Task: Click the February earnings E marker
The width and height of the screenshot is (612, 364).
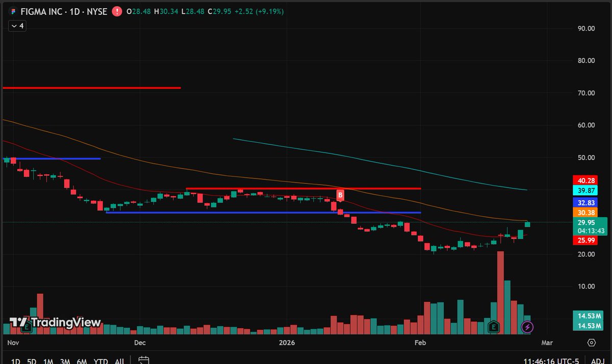Action: 494,326
